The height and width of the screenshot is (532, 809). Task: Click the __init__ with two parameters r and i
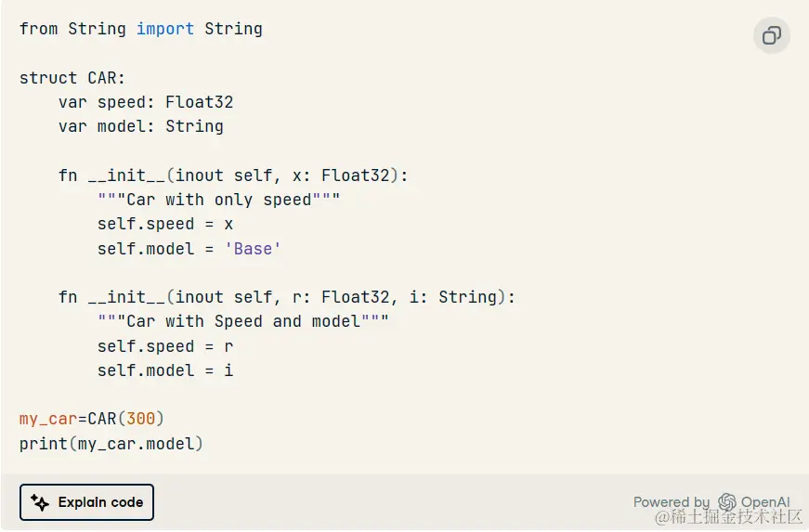pyautogui.click(x=286, y=297)
